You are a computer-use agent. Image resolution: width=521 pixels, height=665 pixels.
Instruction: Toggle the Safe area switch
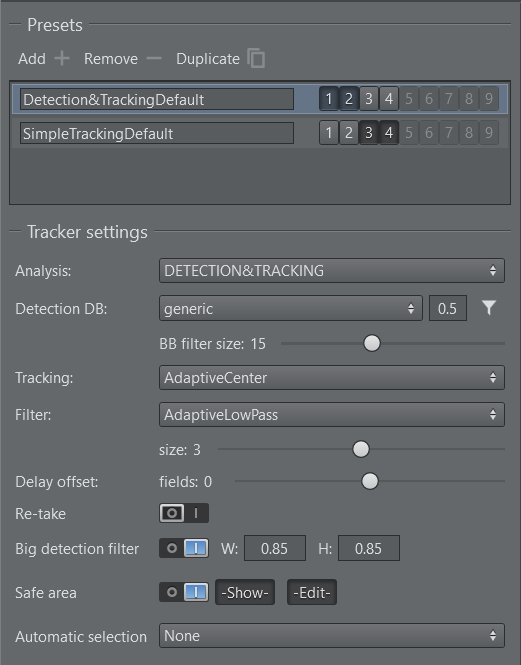[x=184, y=592]
